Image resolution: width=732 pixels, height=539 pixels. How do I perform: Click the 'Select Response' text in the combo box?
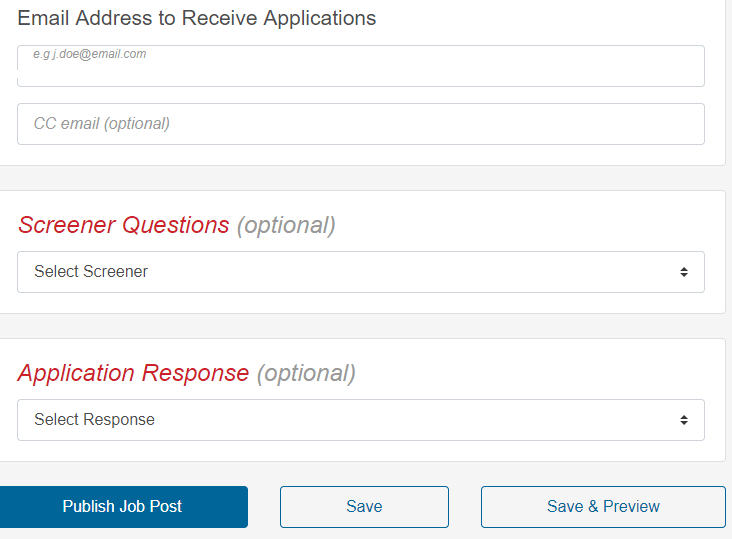point(94,420)
